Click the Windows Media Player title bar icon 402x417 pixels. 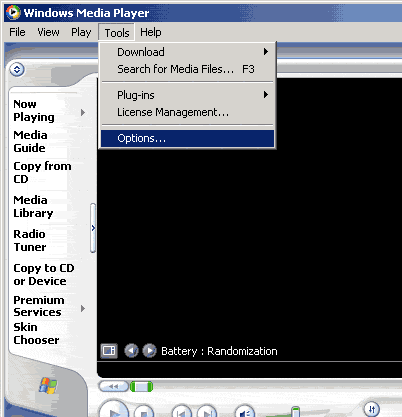point(13,12)
